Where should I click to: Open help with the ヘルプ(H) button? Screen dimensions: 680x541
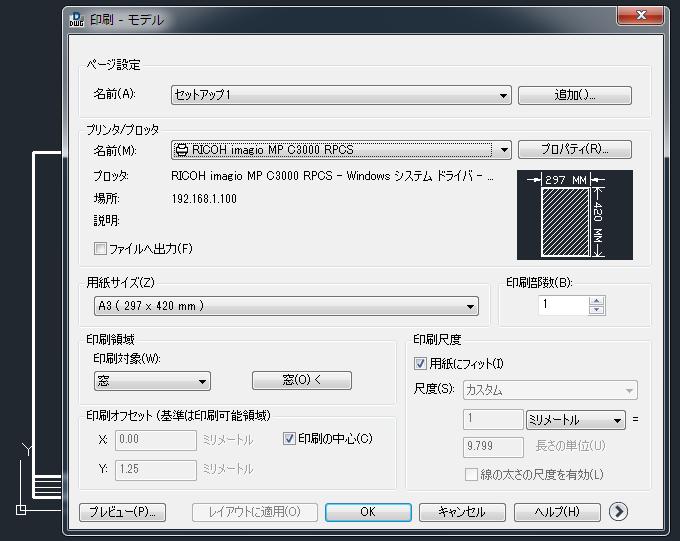point(557,512)
